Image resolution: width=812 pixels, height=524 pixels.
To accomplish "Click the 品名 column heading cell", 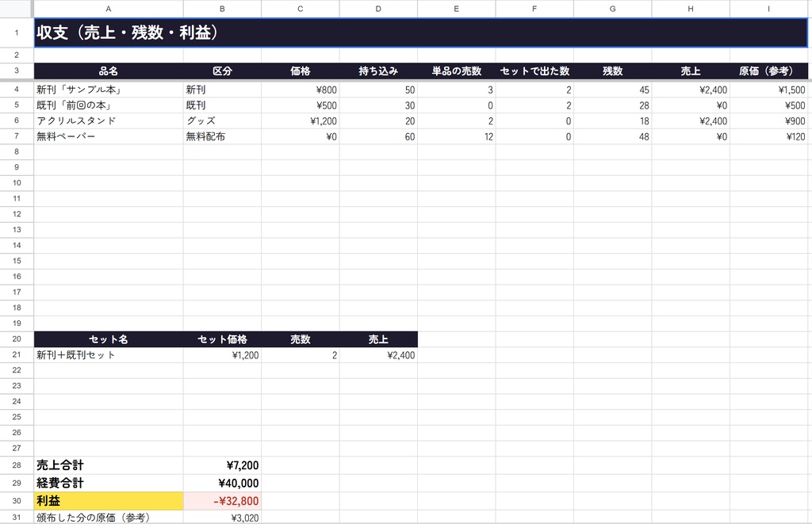I will (108, 71).
